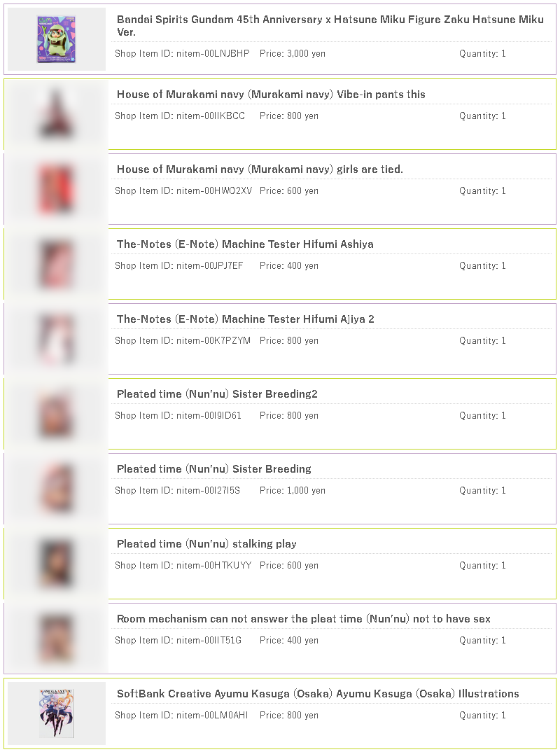Viewport: 560px width, 752px height.
Task: Click Shop Item ID nitem-00LNJBHP
Action: pos(182,54)
